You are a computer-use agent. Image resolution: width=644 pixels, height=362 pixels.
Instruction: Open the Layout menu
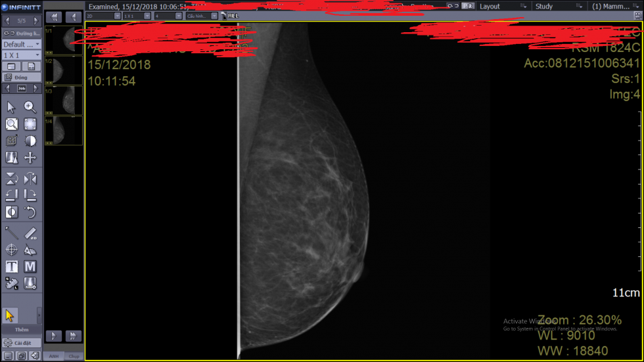click(490, 6)
